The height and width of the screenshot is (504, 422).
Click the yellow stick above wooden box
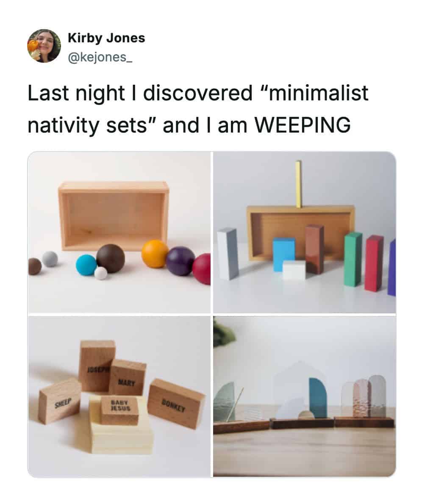[299, 184]
